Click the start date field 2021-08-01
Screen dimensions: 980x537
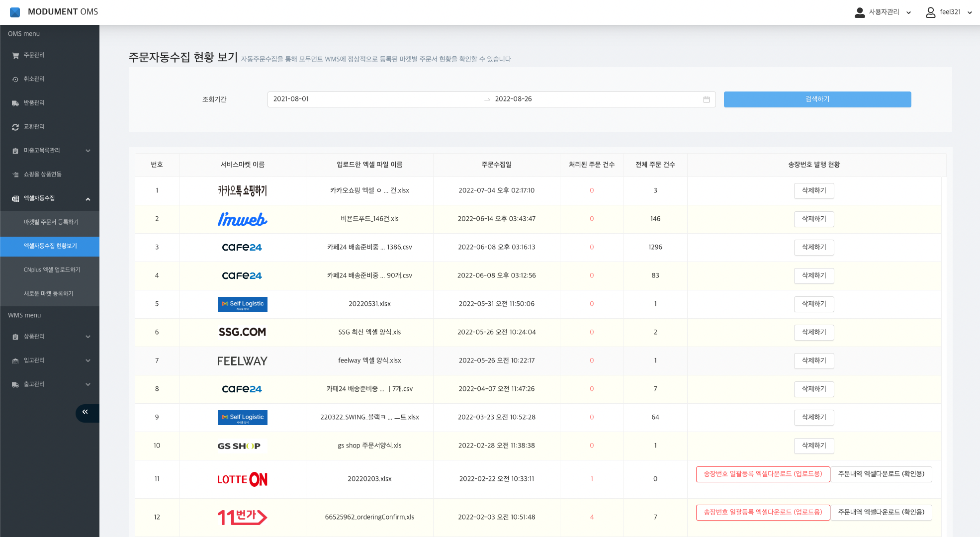click(x=291, y=99)
